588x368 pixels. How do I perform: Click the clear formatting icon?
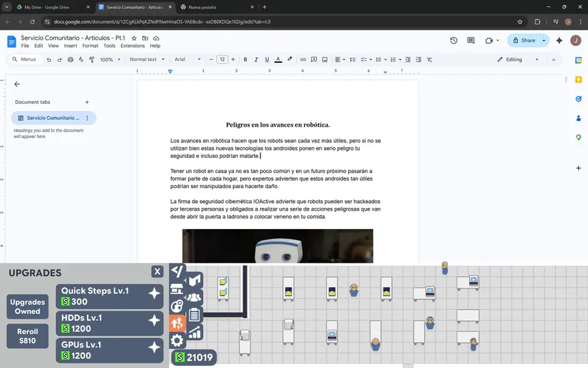[429, 60]
